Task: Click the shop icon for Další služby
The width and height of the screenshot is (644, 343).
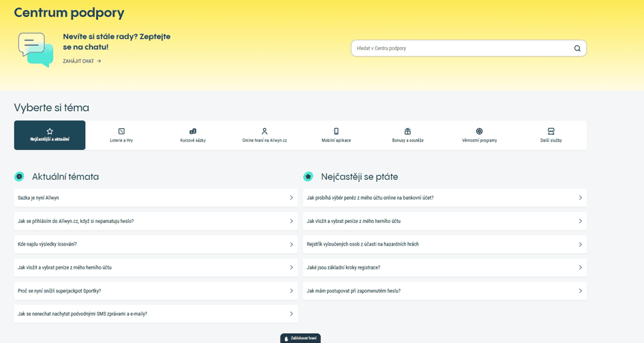Action: [x=551, y=132]
